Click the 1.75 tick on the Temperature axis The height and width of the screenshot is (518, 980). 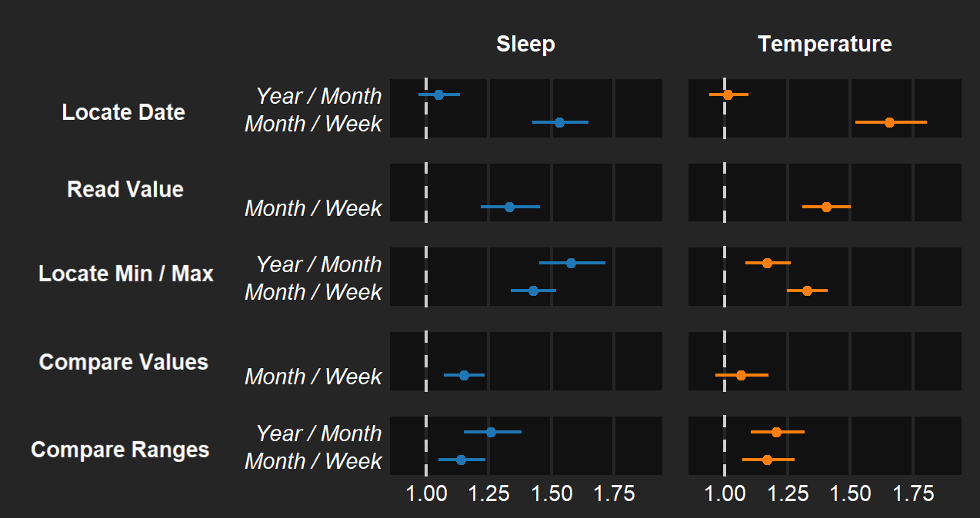pyautogui.click(x=912, y=493)
